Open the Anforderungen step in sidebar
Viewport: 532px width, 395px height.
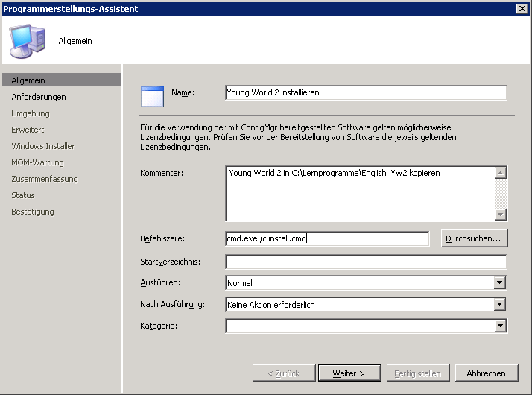point(39,97)
